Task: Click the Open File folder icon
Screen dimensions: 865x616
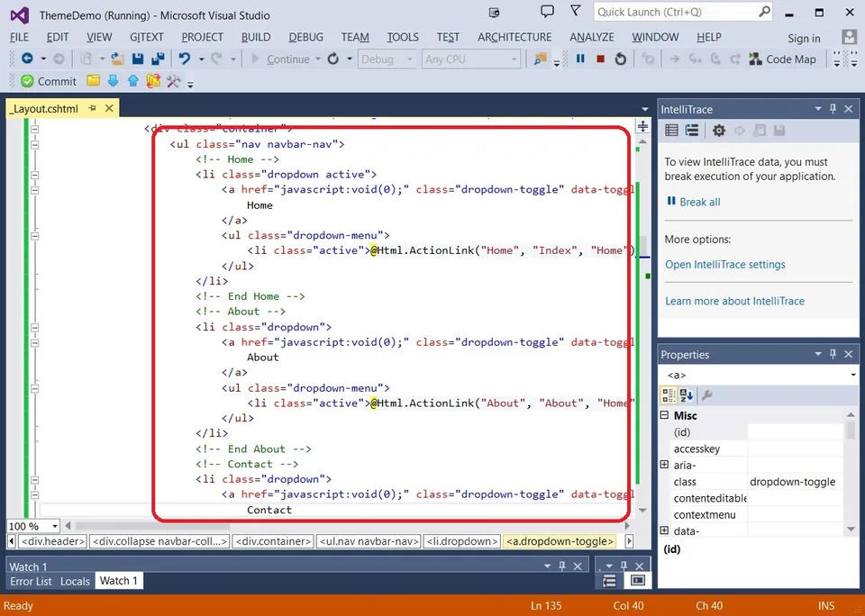Action: pyautogui.click(x=117, y=59)
